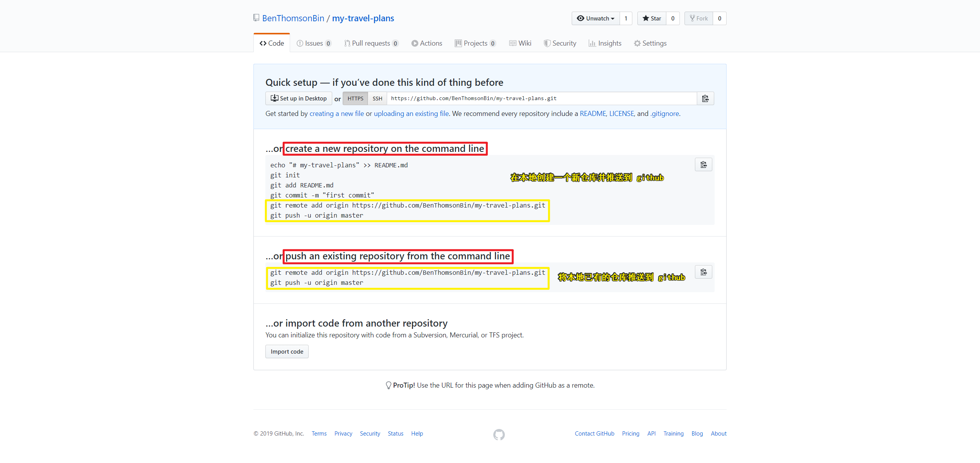Click the forks count next to Fork
This screenshot has height=463, width=980.
(720, 18)
